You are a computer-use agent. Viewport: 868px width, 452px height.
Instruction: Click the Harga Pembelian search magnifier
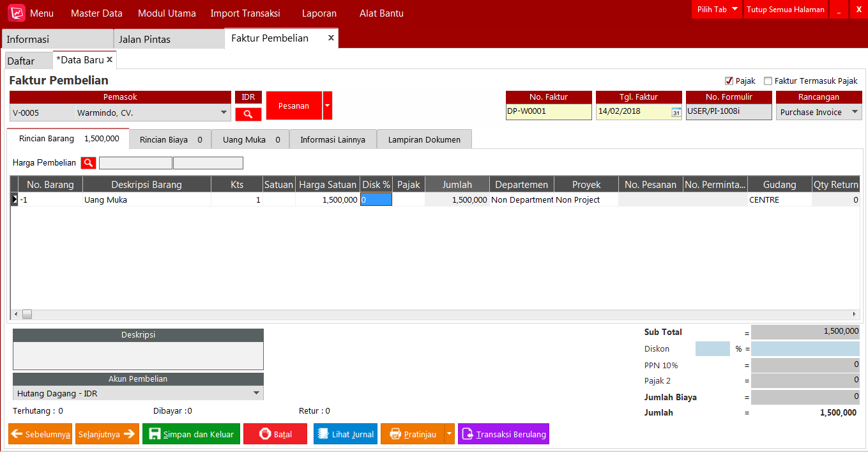click(x=88, y=162)
